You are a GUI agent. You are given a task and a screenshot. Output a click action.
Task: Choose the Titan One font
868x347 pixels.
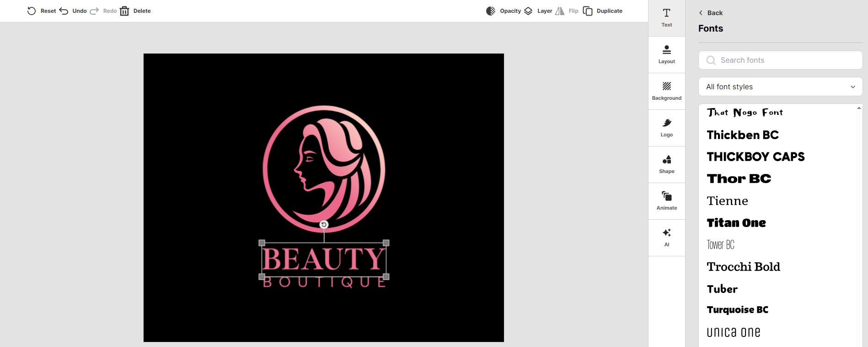point(736,223)
